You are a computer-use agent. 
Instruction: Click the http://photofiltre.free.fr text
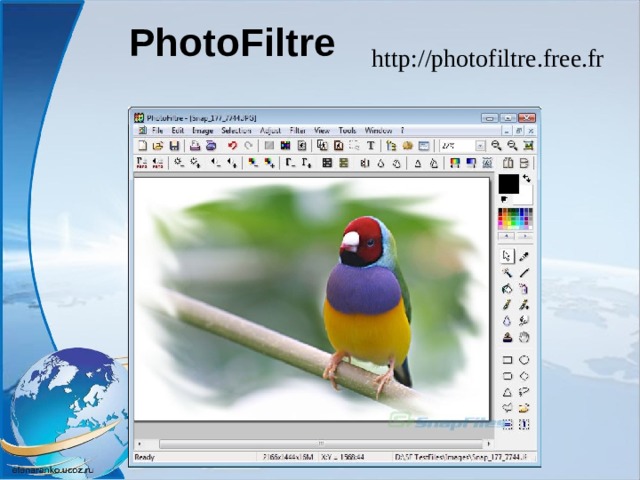pyautogui.click(x=487, y=59)
